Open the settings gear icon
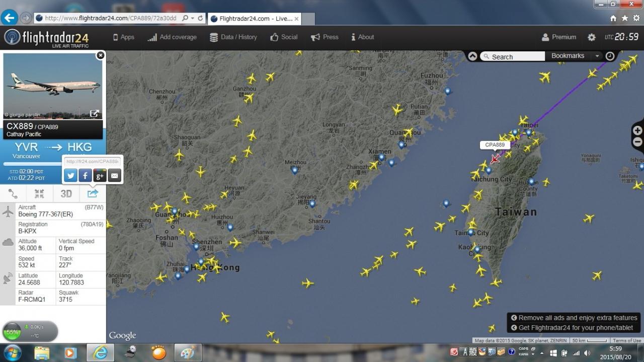Viewport: 644px width, 362px height. [592, 37]
